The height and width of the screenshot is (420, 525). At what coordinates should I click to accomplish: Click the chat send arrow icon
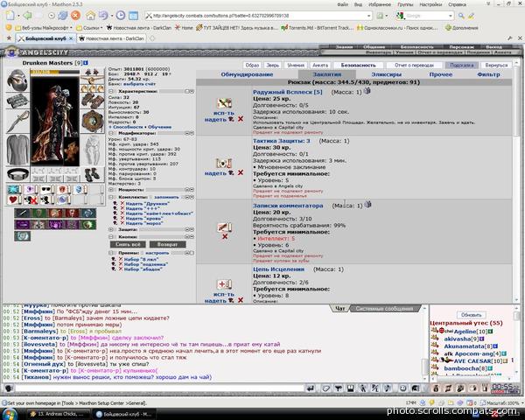pos(311,388)
